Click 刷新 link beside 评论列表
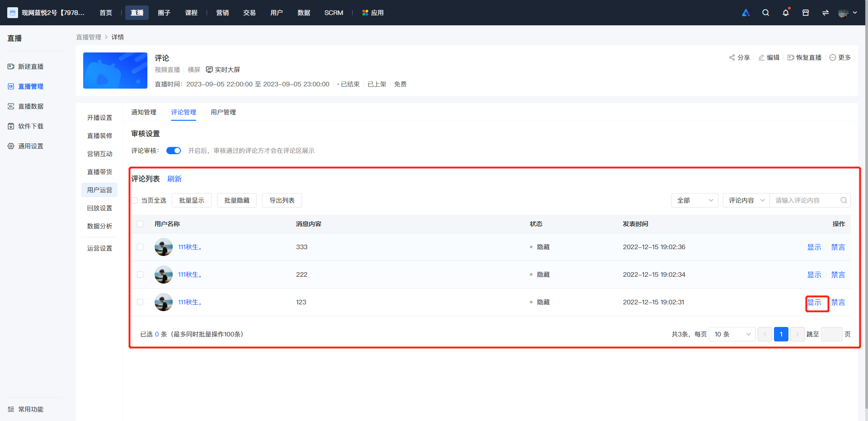The height and width of the screenshot is (421, 868). [175, 179]
